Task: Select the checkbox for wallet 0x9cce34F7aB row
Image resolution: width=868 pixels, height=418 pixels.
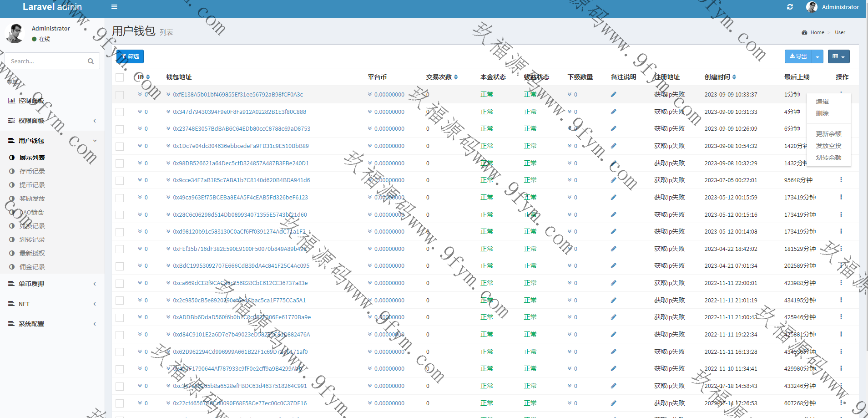Action: click(x=120, y=180)
